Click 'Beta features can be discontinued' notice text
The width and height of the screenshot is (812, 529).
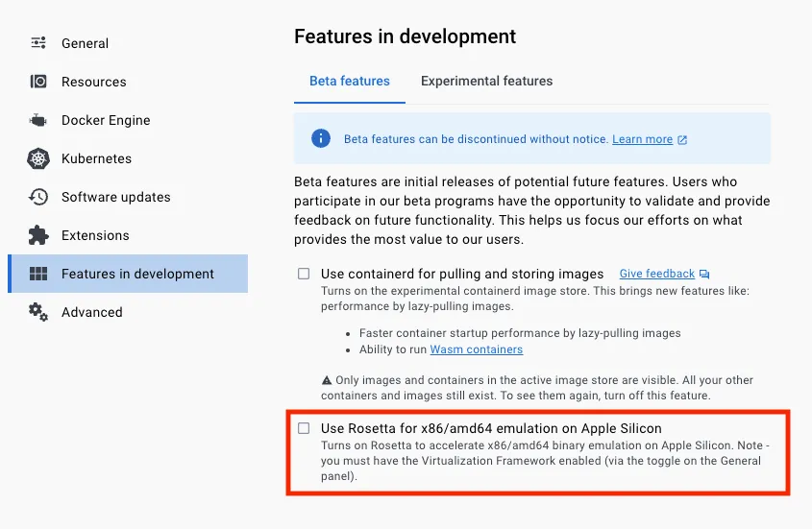pyautogui.click(x=476, y=139)
